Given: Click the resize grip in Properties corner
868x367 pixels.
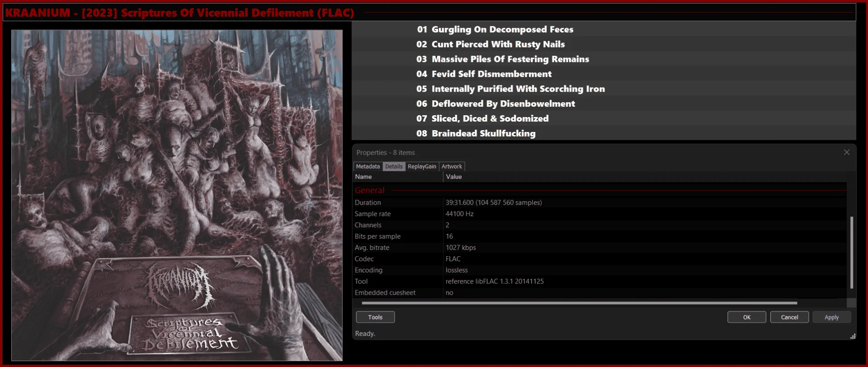Looking at the screenshot, I should point(853,336).
